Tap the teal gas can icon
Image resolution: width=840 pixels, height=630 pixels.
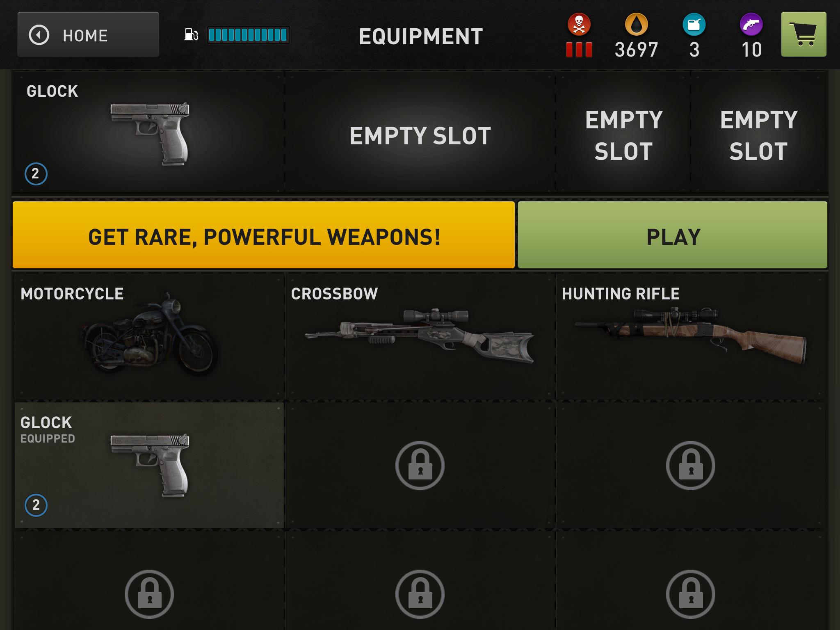pyautogui.click(x=694, y=25)
